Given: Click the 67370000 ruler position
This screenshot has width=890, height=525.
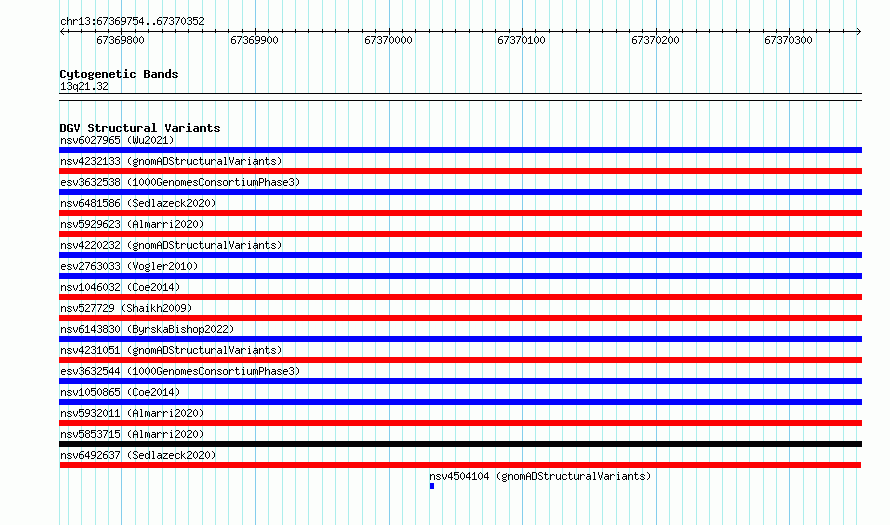Looking at the screenshot, I should point(388,40).
